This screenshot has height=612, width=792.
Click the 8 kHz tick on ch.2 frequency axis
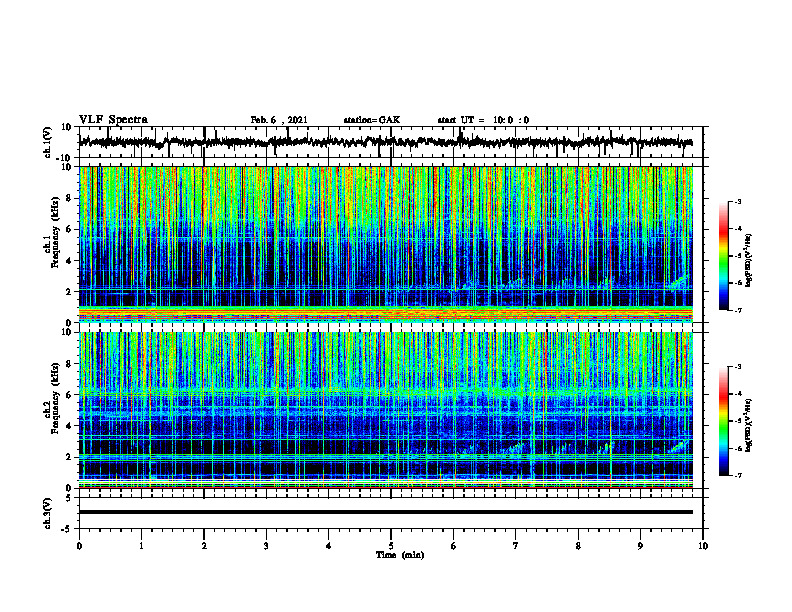click(70, 364)
